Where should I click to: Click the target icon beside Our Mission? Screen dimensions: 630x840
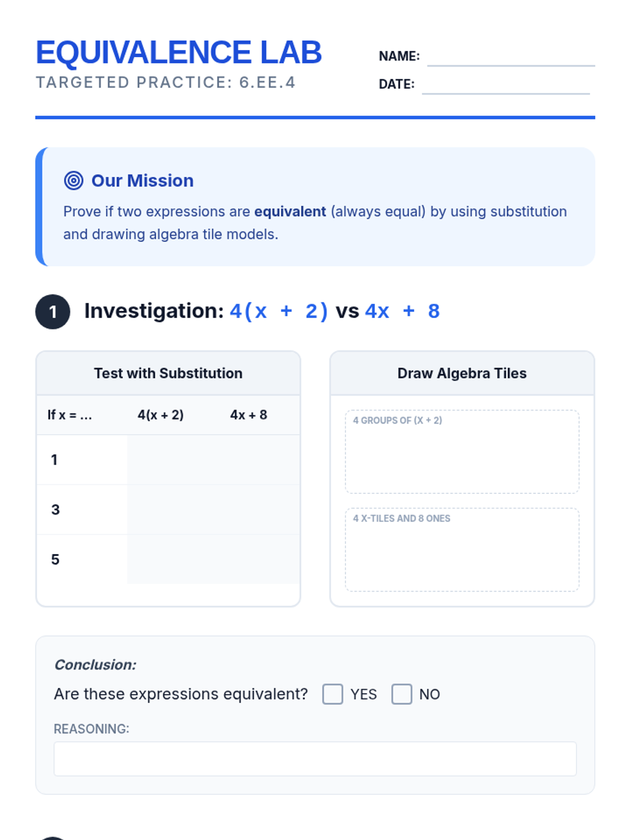click(x=73, y=181)
